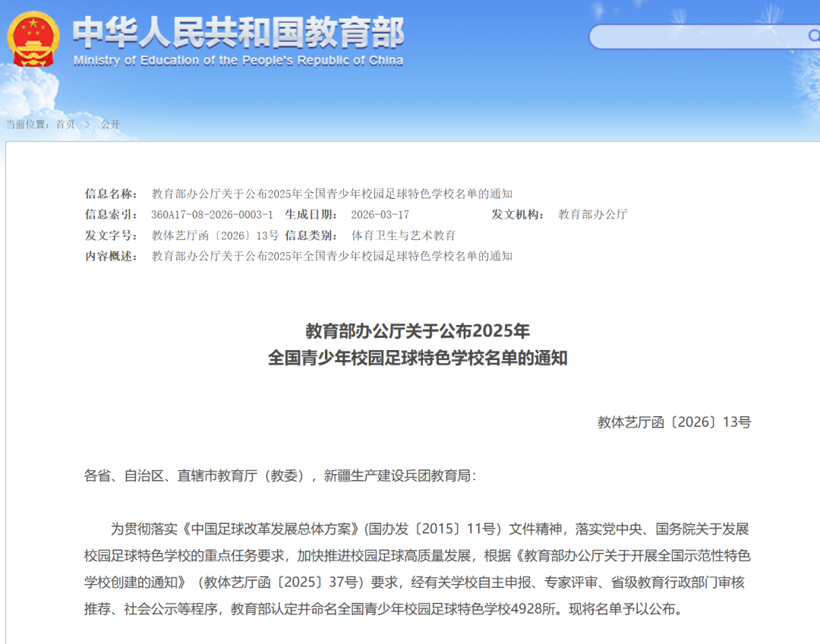
Task: Go to 首页 in the breadcrumb
Action: [x=65, y=125]
